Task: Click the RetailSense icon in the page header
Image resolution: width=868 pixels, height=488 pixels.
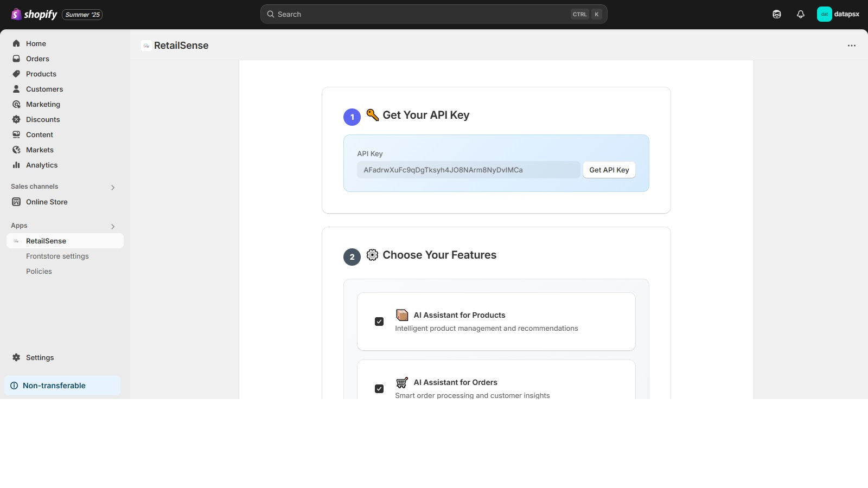Action: pos(146,46)
